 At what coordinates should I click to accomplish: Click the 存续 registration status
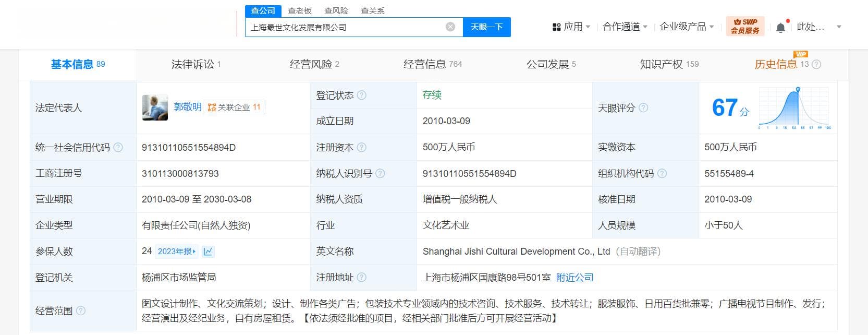pos(432,94)
